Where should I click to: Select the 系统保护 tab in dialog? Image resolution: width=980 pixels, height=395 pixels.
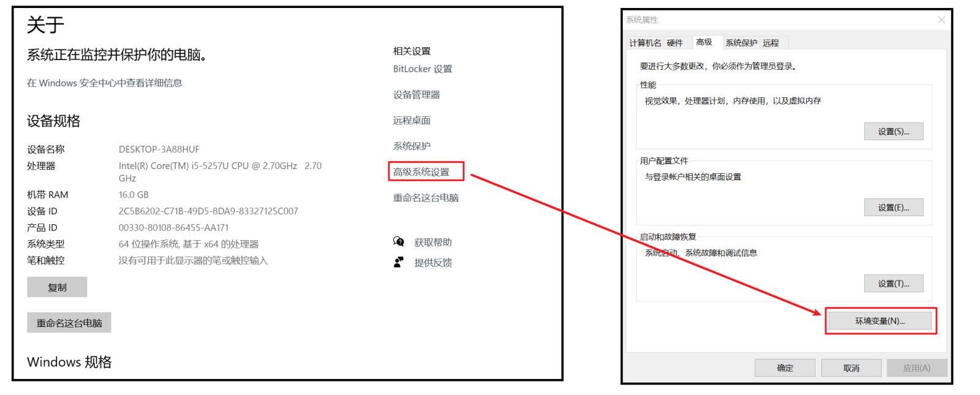pyautogui.click(x=741, y=43)
